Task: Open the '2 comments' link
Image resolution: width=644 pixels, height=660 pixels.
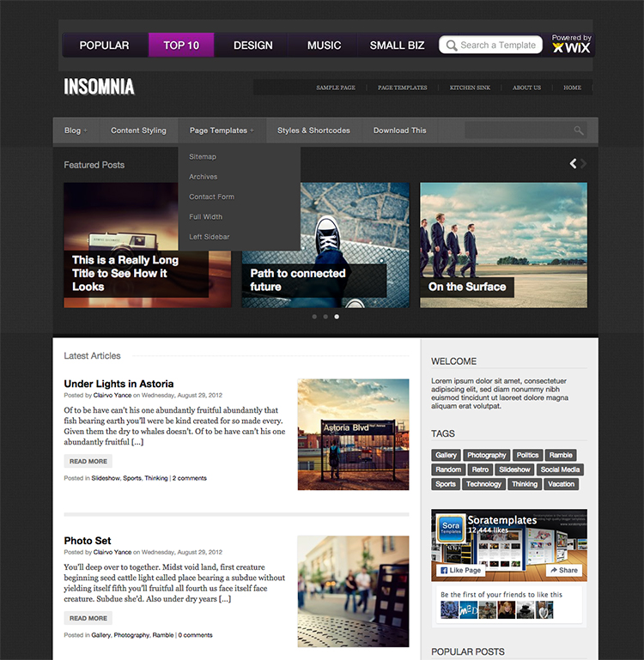Action: point(190,478)
